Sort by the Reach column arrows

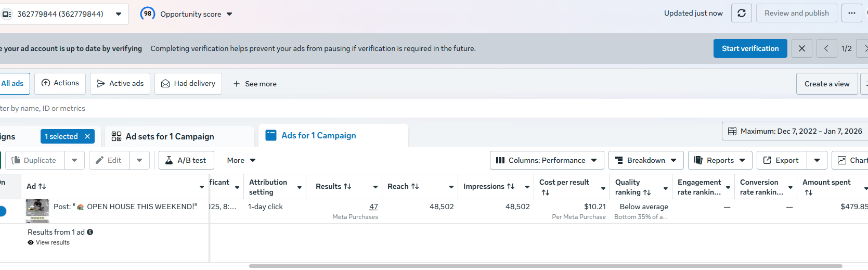pos(416,186)
